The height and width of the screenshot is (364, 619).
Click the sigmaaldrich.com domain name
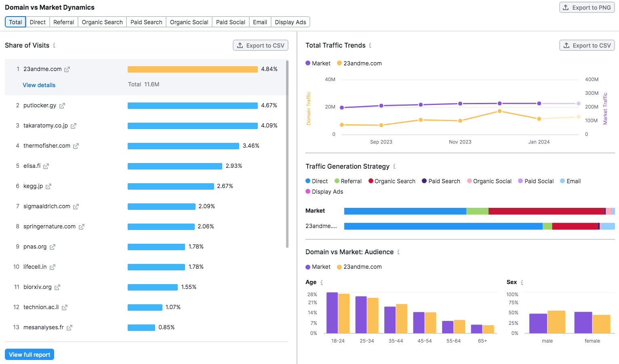point(47,206)
